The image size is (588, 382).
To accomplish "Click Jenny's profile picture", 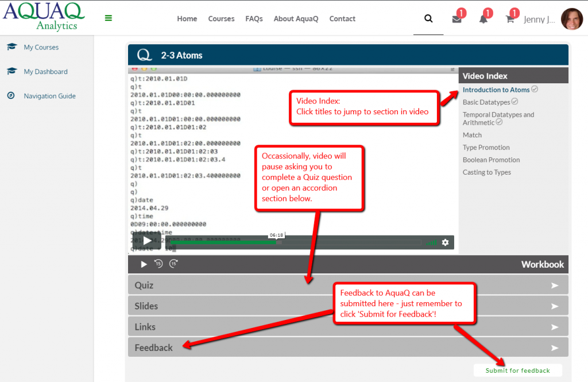I will coord(571,19).
